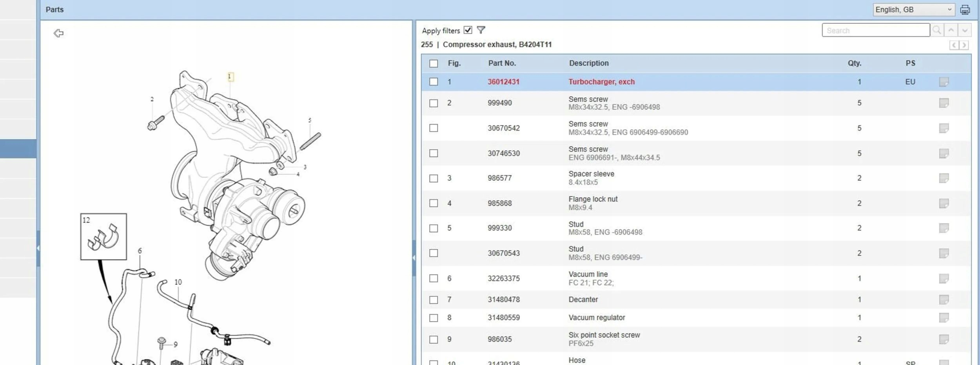
Task: Open note icon for Decanter row
Action: coord(944,300)
